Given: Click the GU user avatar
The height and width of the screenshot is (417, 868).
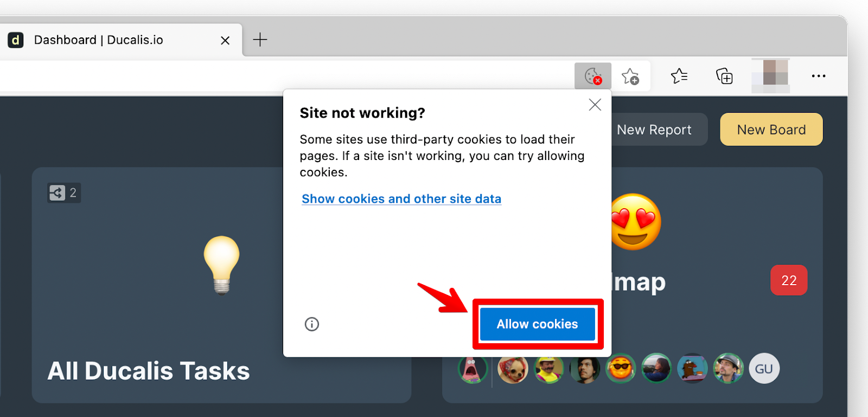Looking at the screenshot, I should 764,369.
